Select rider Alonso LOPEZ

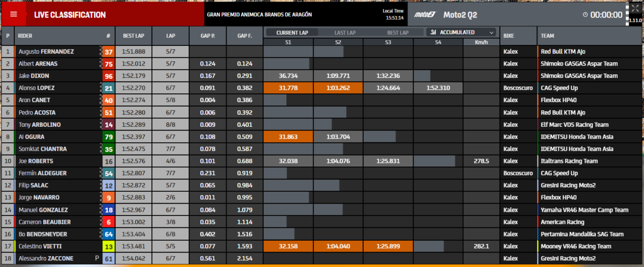click(x=37, y=88)
